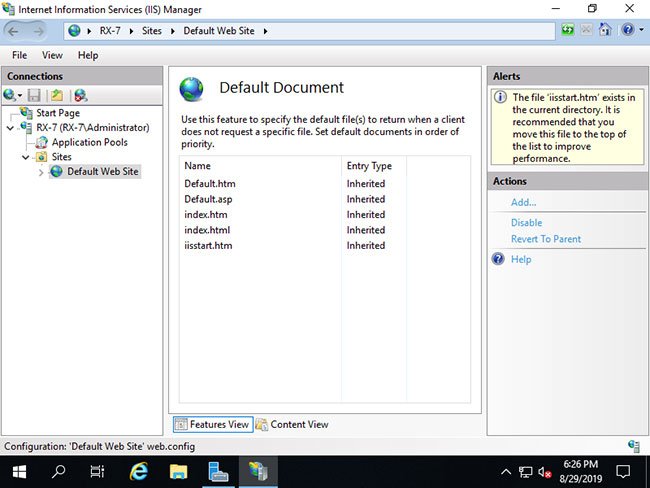This screenshot has height=488, width=650.
Task: Click the green Refresh Page icon
Action: tap(568, 30)
